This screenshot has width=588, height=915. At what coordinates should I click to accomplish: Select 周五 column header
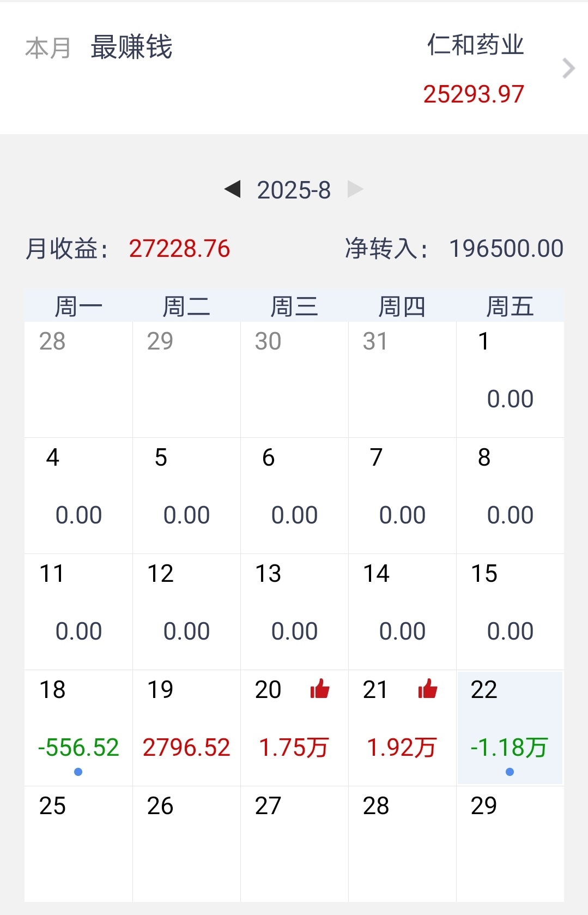(x=510, y=306)
